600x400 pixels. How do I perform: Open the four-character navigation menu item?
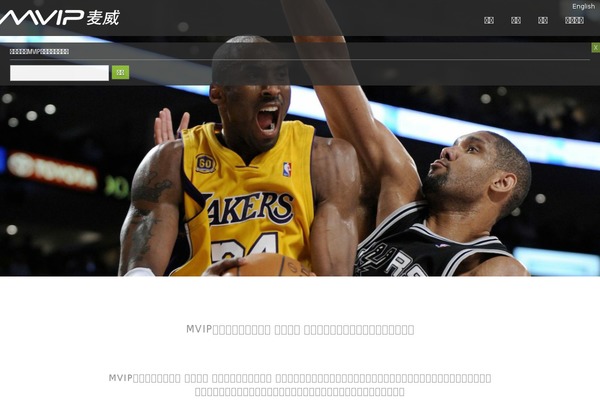[574, 20]
